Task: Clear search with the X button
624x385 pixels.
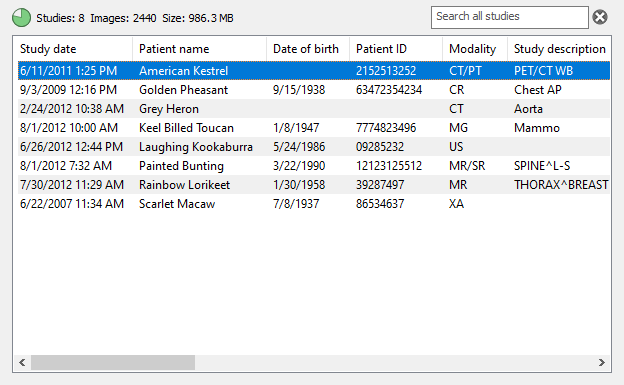Action: [x=600, y=17]
